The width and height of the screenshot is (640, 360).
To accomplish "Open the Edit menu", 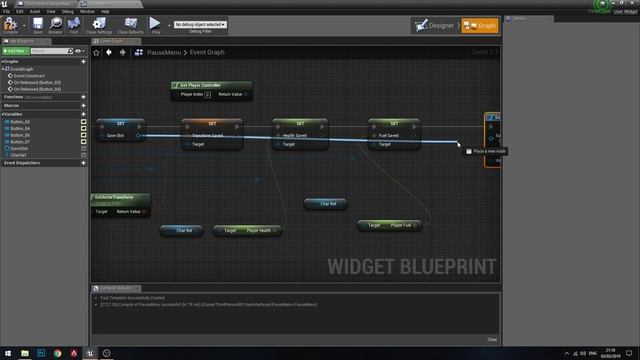I will (20, 11).
